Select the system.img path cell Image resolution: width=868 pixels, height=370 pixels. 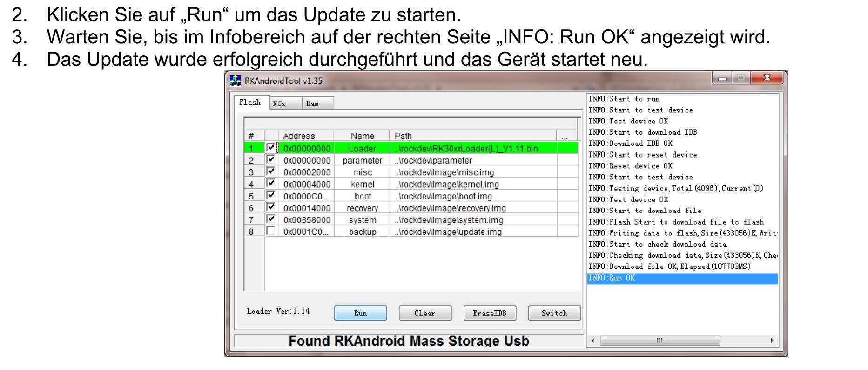coord(473,220)
